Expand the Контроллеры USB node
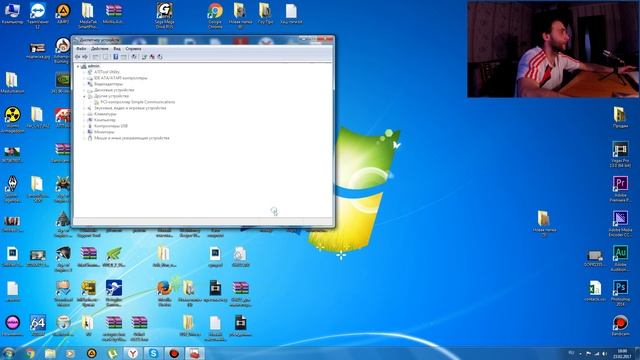Viewport: 640px width, 360px height. click(x=84, y=126)
